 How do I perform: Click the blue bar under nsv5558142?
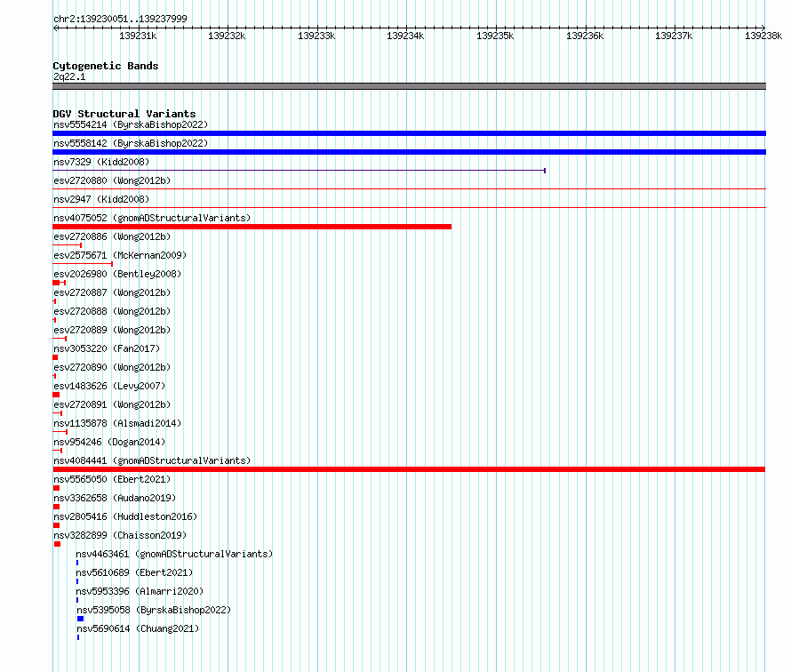(x=409, y=152)
